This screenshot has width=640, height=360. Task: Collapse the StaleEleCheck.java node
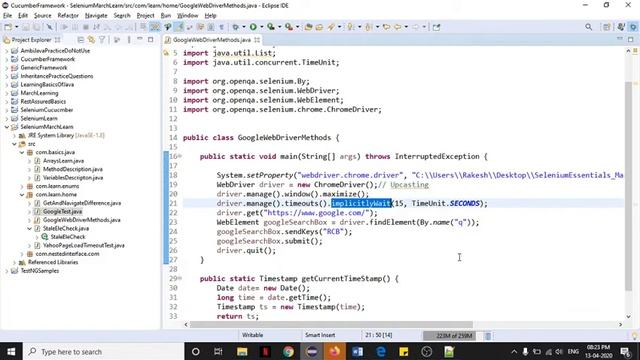coord(29,229)
